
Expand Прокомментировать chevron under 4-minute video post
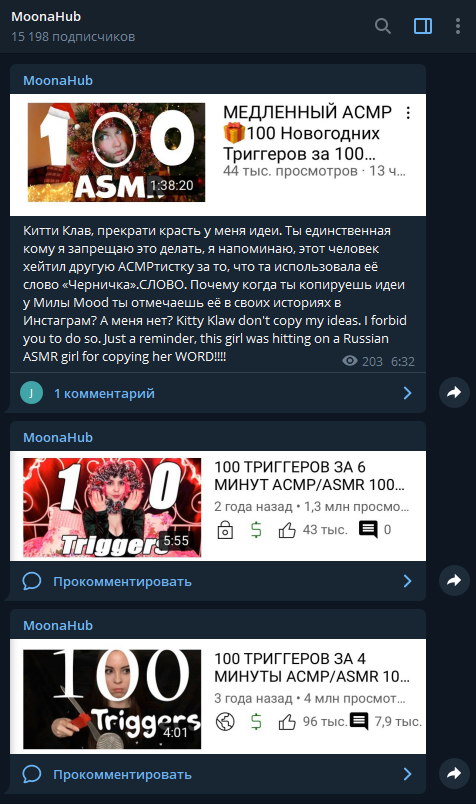tap(407, 774)
